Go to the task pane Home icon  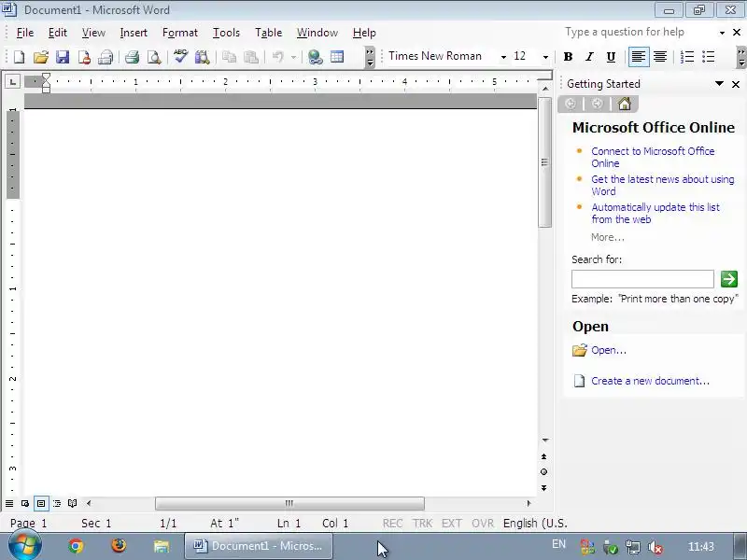pyautogui.click(x=624, y=104)
